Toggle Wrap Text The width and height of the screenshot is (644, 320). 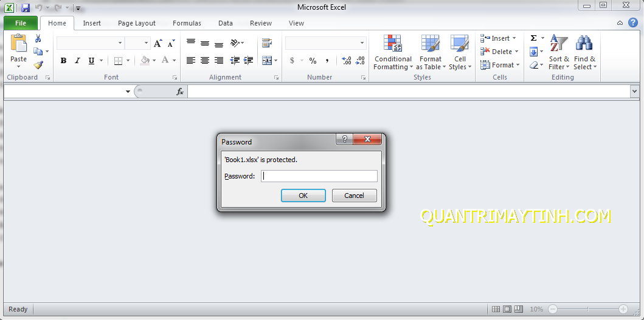tap(267, 43)
